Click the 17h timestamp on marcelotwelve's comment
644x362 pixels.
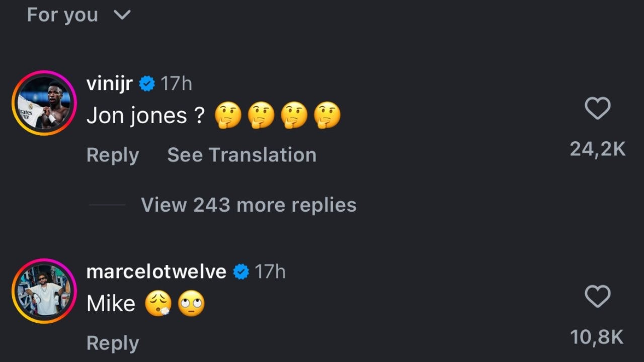(270, 271)
